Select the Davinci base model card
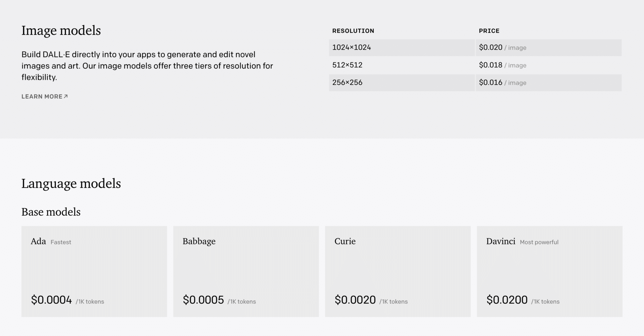The height and width of the screenshot is (336, 644). (x=550, y=271)
